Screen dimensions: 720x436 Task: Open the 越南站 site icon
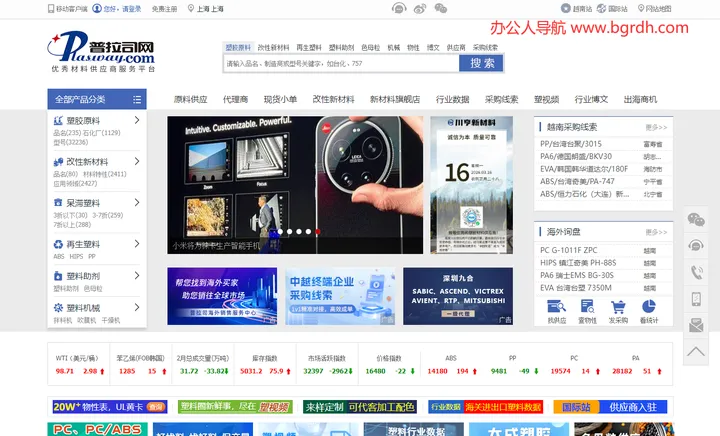click(566, 8)
